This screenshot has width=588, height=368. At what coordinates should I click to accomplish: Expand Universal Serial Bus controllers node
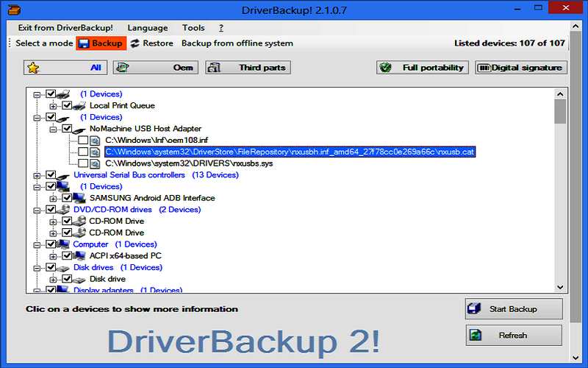[x=37, y=175]
